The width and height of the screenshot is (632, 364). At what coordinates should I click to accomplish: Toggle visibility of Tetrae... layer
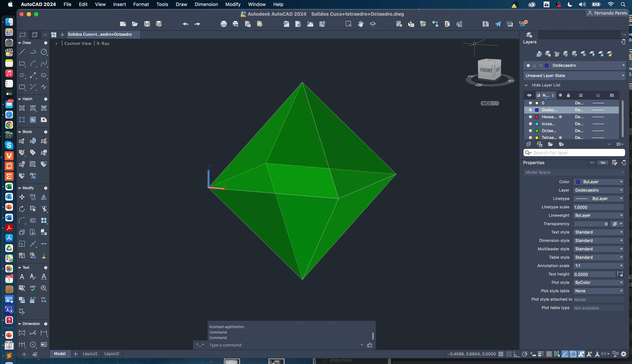pos(529,137)
